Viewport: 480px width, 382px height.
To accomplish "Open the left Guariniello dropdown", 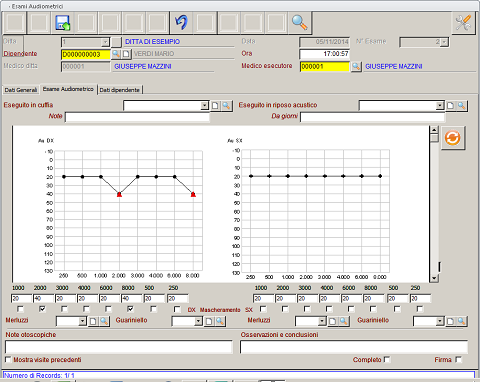I will (x=198, y=321).
